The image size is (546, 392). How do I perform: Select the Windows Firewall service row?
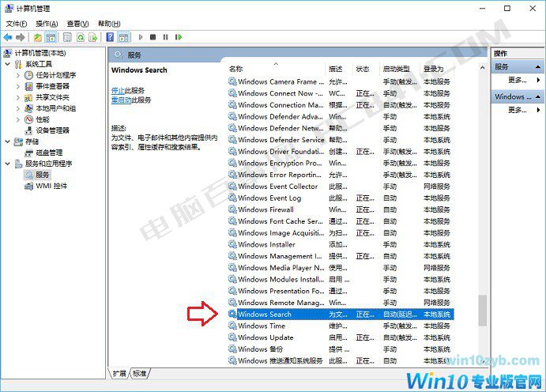tap(341, 209)
